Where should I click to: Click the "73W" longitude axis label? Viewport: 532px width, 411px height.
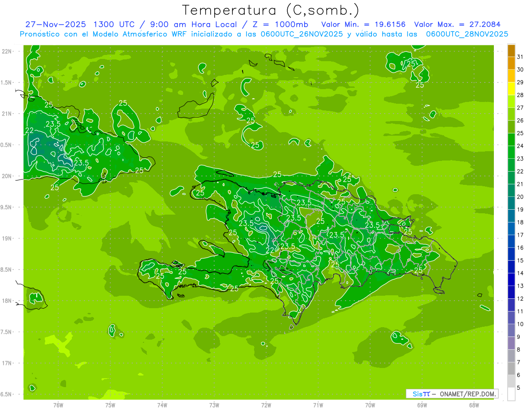click(214, 405)
